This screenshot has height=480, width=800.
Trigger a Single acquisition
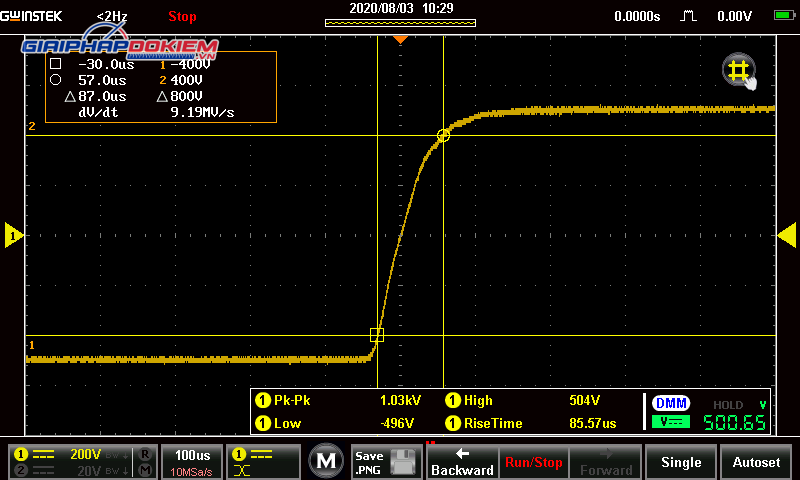coord(681,462)
